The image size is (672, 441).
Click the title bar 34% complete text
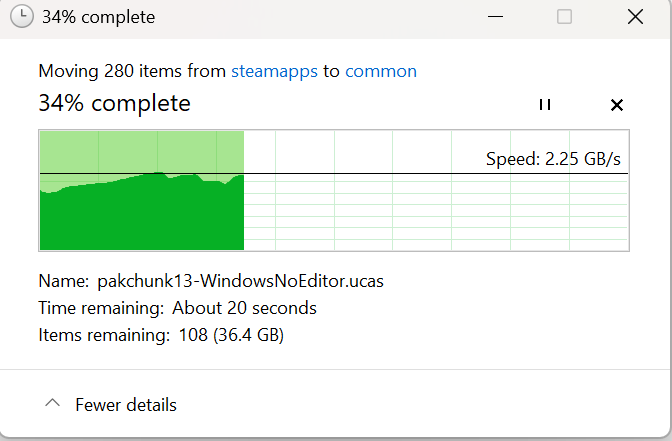tap(99, 17)
